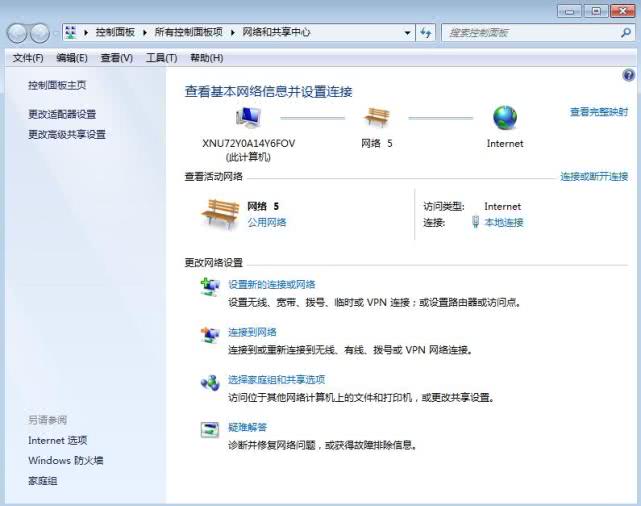The height and width of the screenshot is (506, 641).
Task: Click the large bench icon under active networks
Action: [221, 213]
